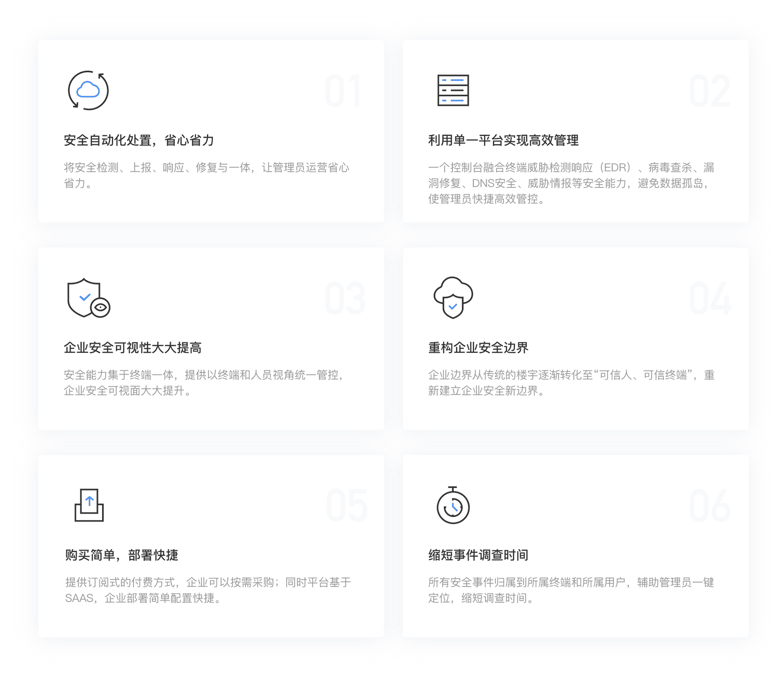The image size is (784, 693).
Task: Click the cloud sync automation icon
Action: [88, 91]
